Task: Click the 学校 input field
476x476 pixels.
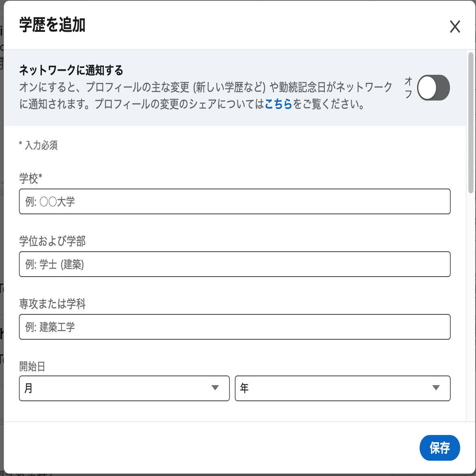Action: (x=235, y=201)
